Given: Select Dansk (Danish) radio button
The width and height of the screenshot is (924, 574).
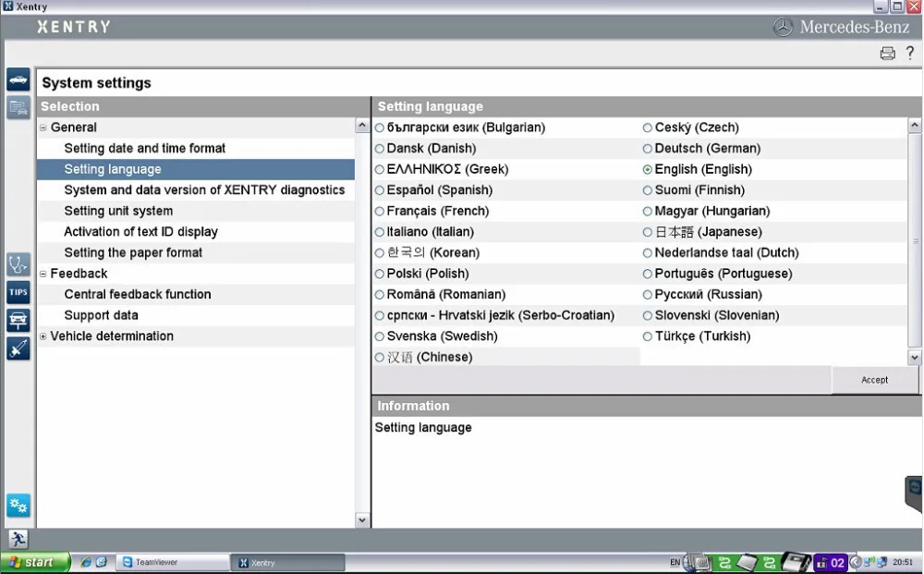Looking at the screenshot, I should coord(380,149).
